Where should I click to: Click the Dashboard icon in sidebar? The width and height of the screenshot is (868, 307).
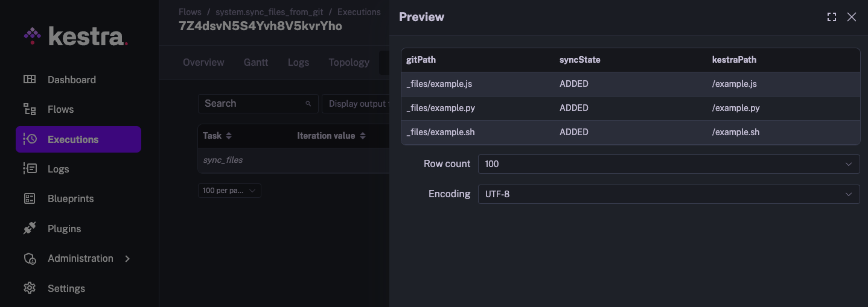coord(30,80)
